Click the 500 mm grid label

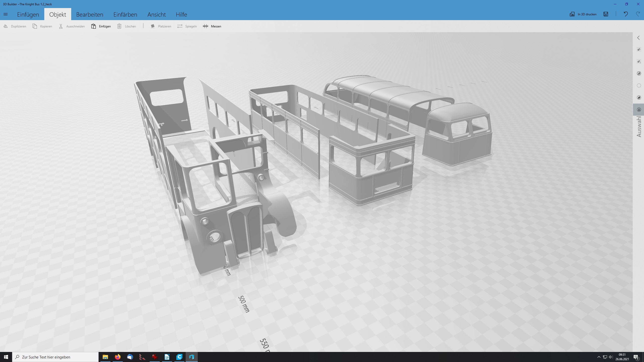coord(244,304)
